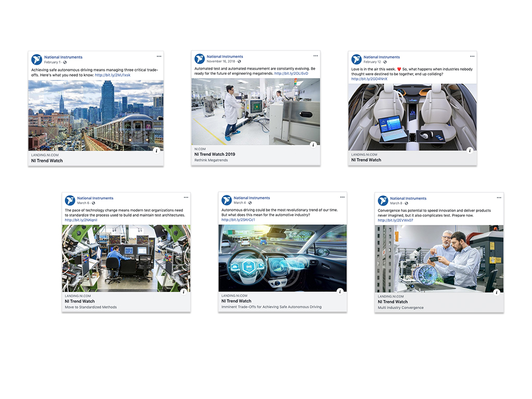Open the autonomous driving dashboard image
The width and height of the screenshot is (532, 399).
pyautogui.click(x=283, y=258)
